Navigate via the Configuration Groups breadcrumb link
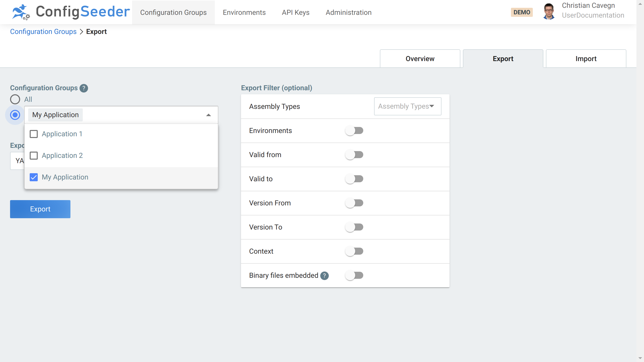 43,32
